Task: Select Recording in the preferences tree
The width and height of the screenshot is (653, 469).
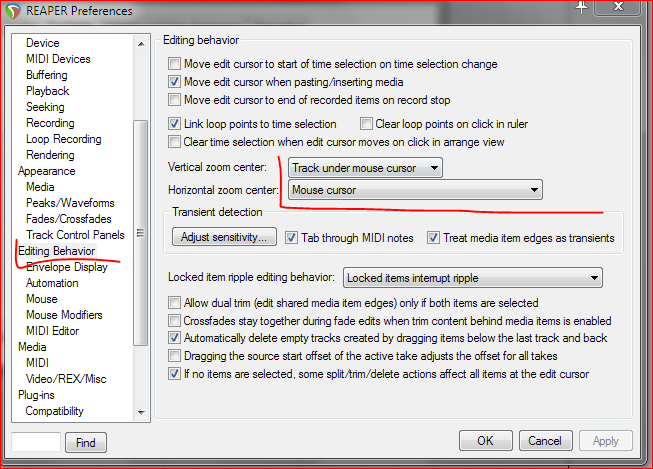Action: (50, 123)
